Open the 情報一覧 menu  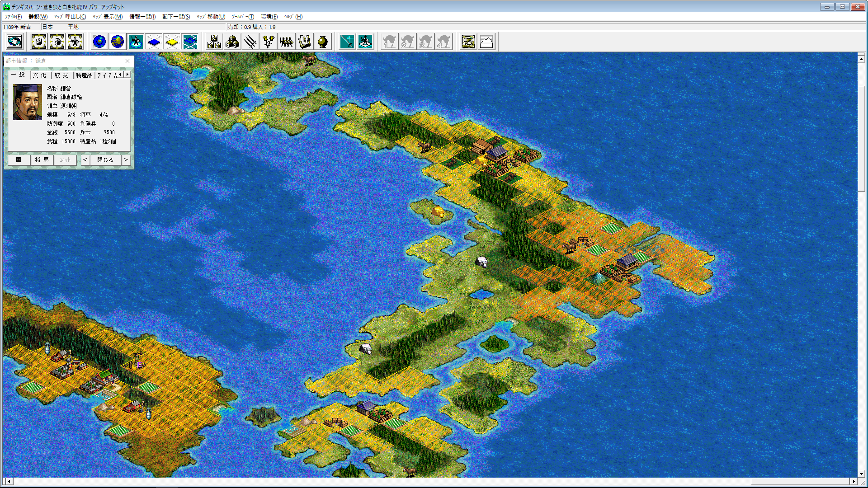coord(142,17)
